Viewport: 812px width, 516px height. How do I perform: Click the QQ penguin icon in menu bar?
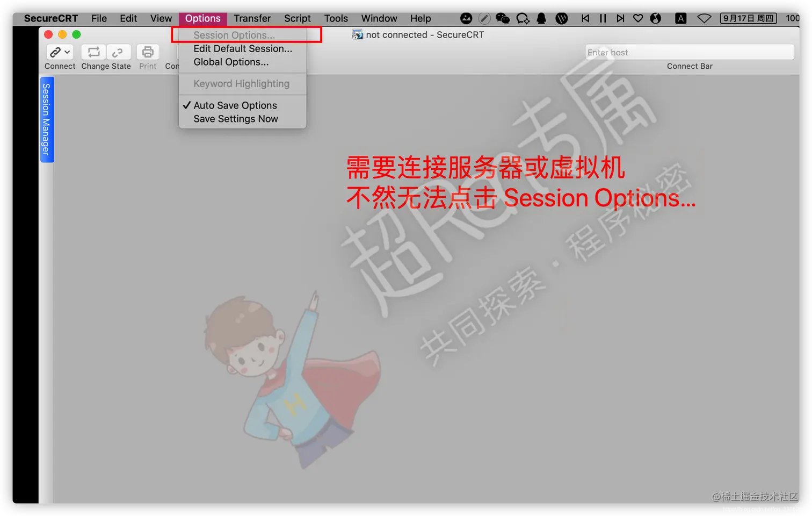coord(541,18)
